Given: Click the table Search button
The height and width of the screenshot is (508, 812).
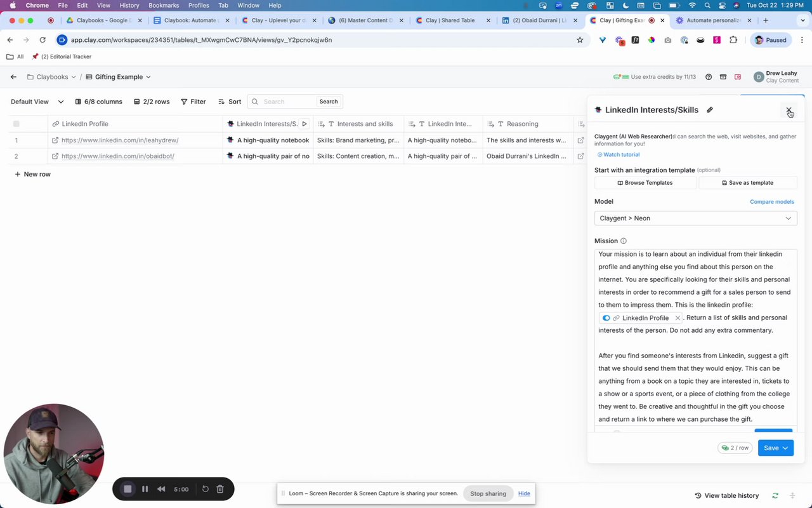Looking at the screenshot, I should (329, 102).
